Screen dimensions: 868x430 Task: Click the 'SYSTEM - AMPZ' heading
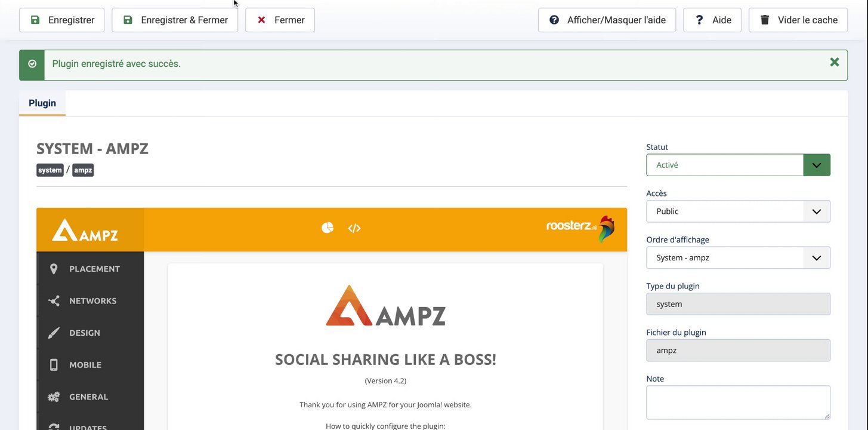tap(92, 149)
